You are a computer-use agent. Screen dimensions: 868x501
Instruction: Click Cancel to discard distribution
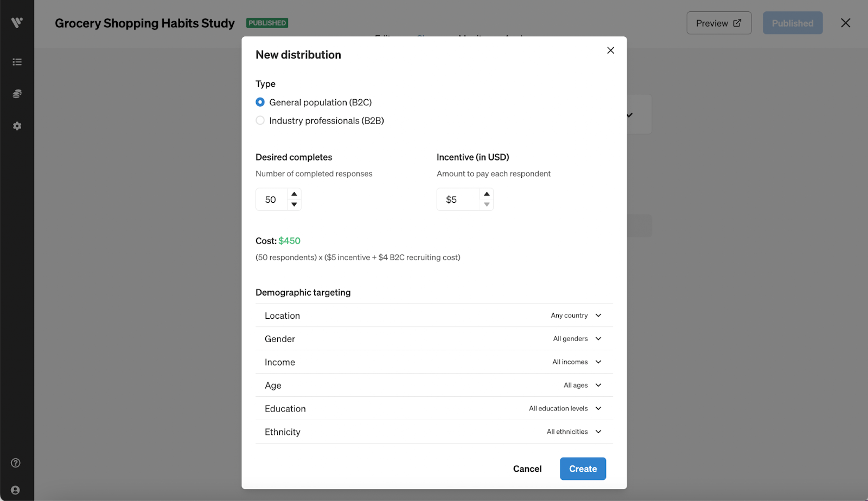(x=527, y=469)
